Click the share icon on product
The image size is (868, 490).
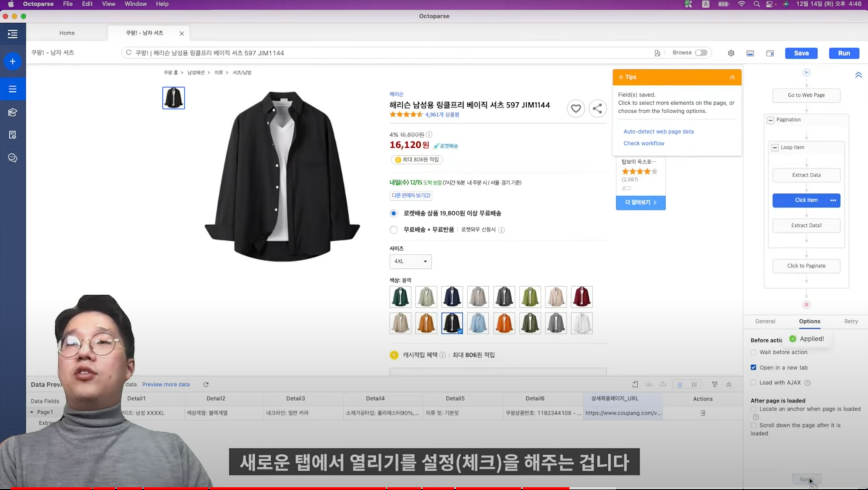click(597, 109)
